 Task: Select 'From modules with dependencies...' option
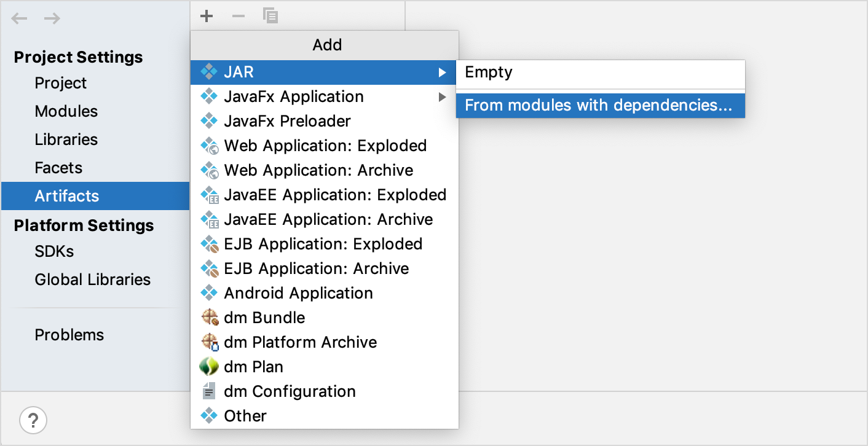[x=601, y=105]
